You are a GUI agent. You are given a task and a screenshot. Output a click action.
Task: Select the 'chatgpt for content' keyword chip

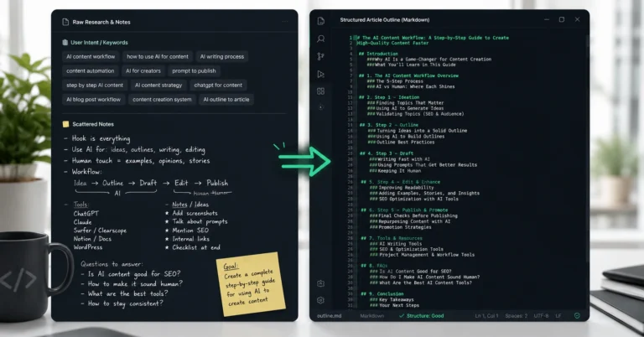pyautogui.click(x=218, y=86)
